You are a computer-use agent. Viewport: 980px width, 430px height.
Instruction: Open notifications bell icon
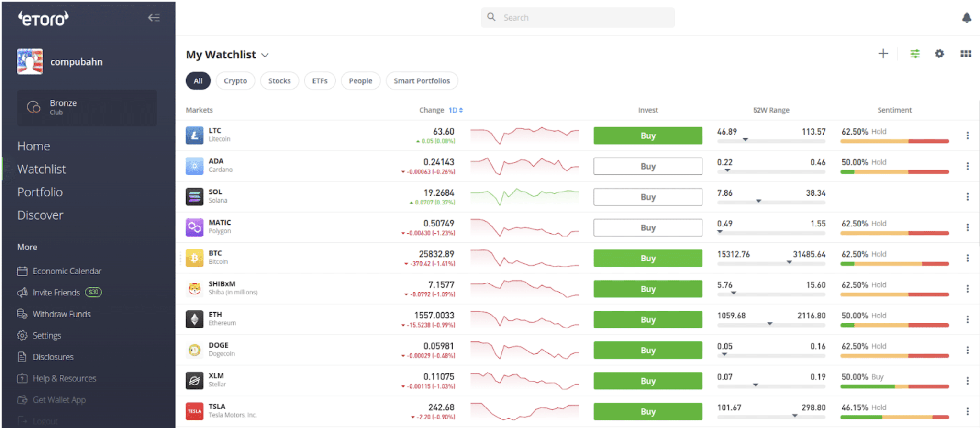[x=967, y=18]
